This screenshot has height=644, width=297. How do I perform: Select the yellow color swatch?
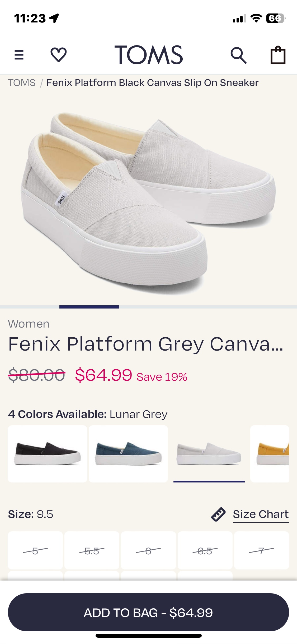[x=270, y=454]
